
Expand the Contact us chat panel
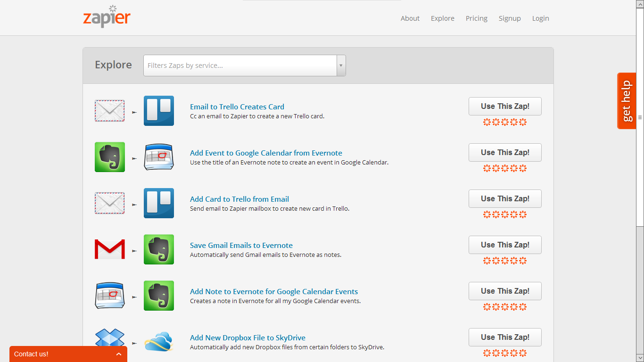(x=119, y=354)
